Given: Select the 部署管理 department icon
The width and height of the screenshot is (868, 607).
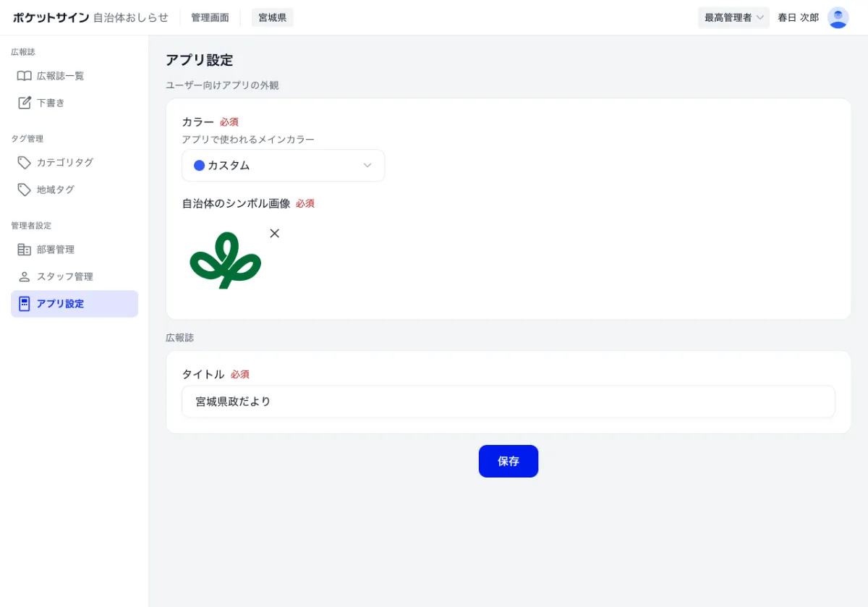Looking at the screenshot, I should (24, 249).
